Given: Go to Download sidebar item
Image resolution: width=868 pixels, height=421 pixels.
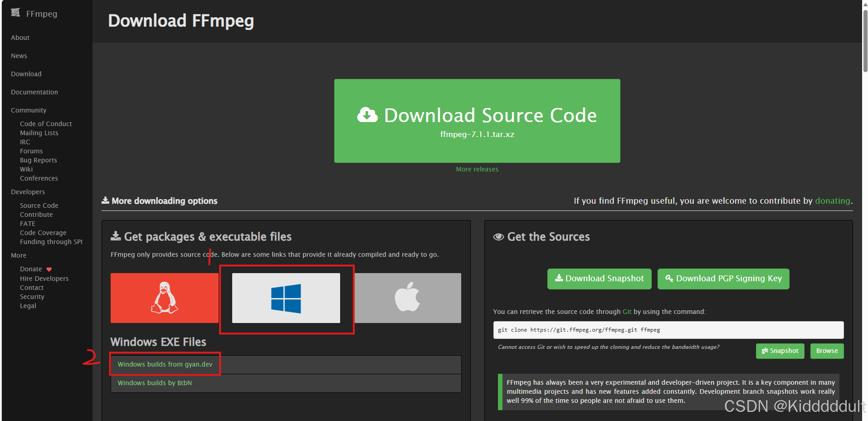Looking at the screenshot, I should pos(26,74).
